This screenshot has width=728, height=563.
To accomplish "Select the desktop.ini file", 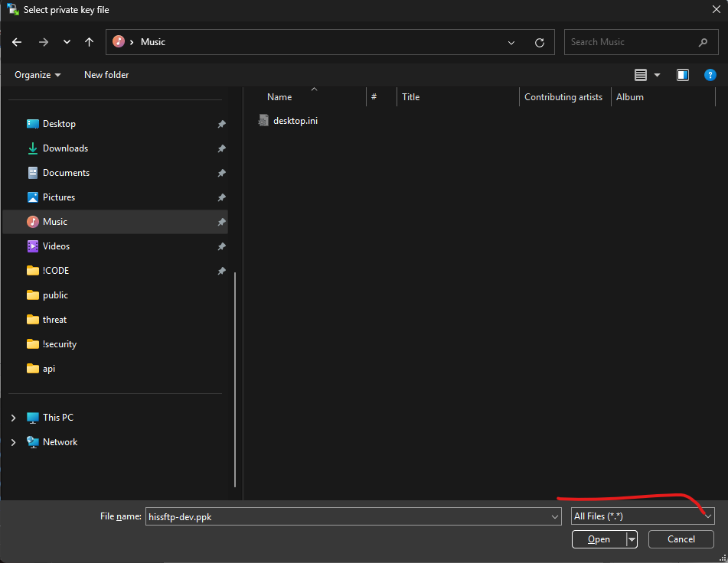I will 295,121.
